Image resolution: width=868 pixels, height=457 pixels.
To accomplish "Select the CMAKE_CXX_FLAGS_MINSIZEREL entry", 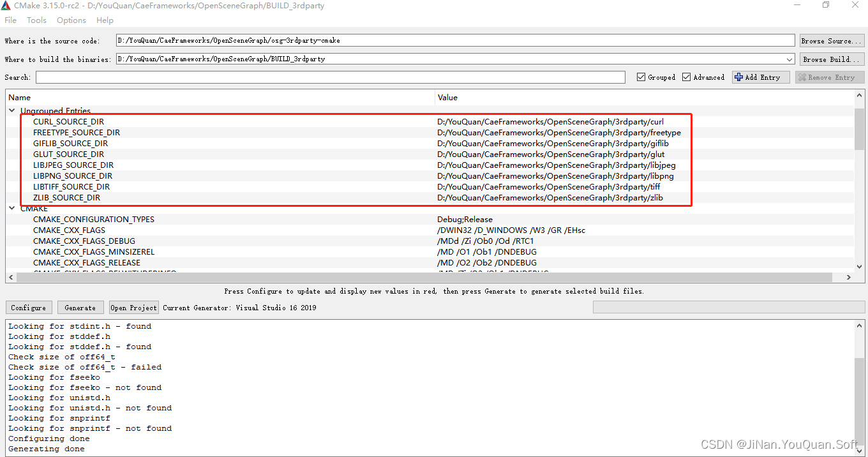I will pos(94,252).
